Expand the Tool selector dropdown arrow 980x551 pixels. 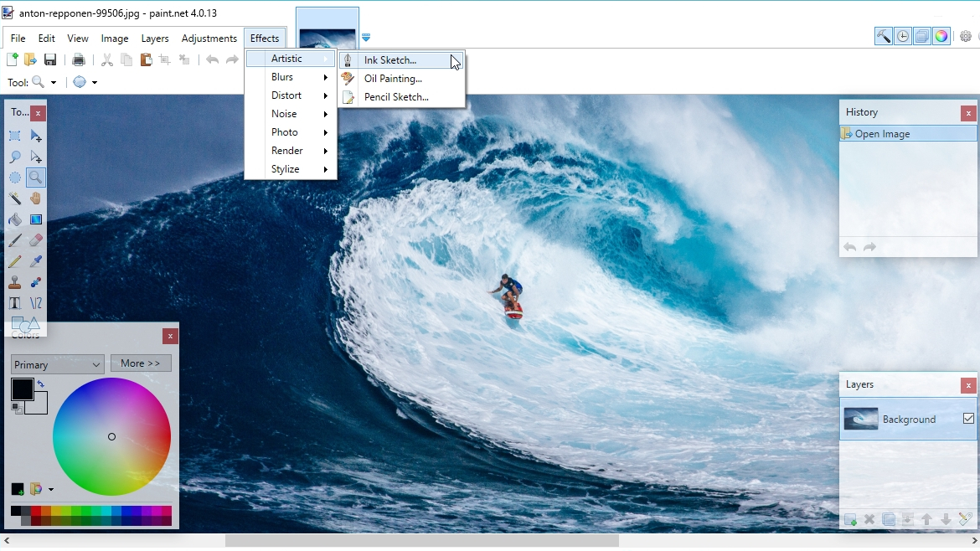pyautogui.click(x=54, y=81)
